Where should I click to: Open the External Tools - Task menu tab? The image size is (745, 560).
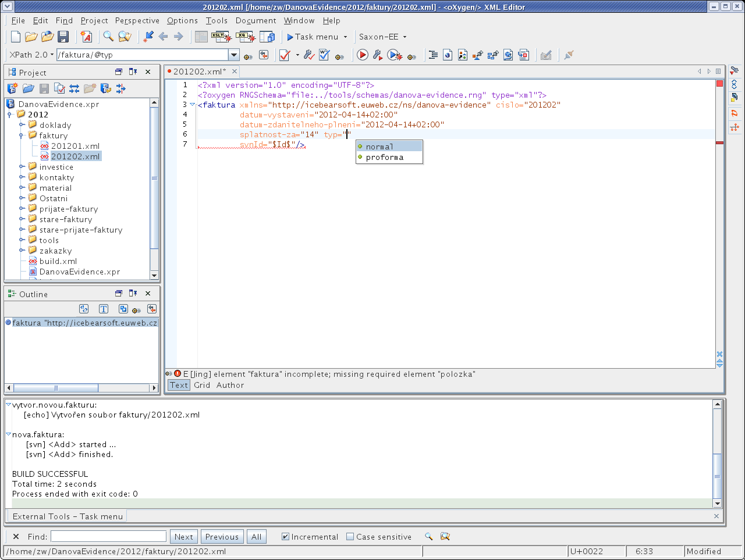[x=68, y=516]
